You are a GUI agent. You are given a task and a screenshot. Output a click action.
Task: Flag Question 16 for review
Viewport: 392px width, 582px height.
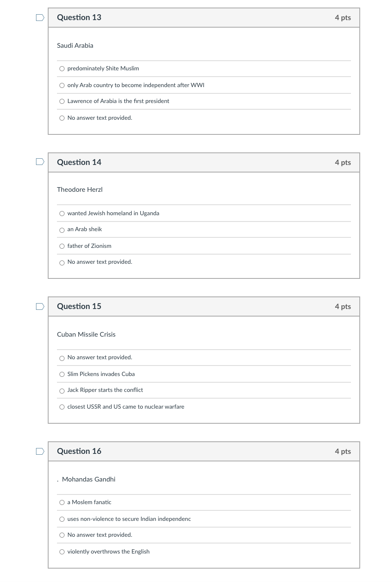click(40, 451)
